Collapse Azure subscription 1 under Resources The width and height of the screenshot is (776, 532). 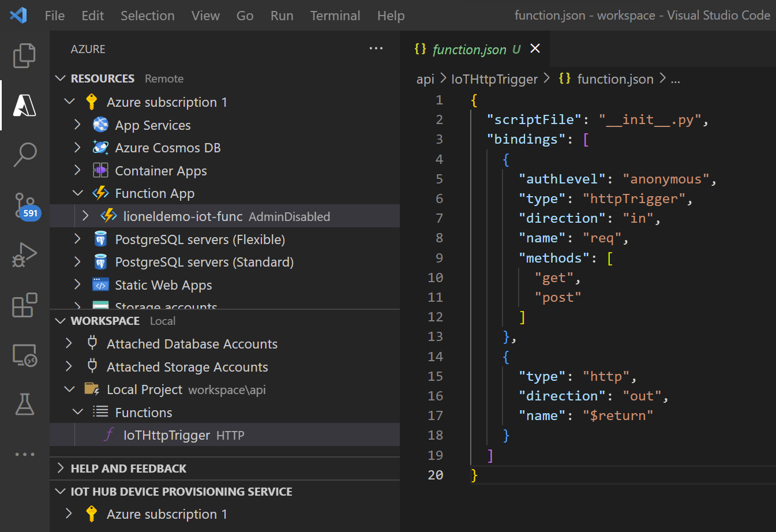click(69, 102)
